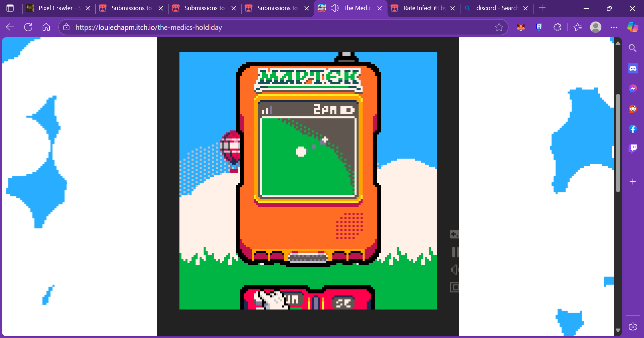Screen dimensions: 644x338
Task: Click the cross marker on the Maptek map
Action: [x=325, y=139]
